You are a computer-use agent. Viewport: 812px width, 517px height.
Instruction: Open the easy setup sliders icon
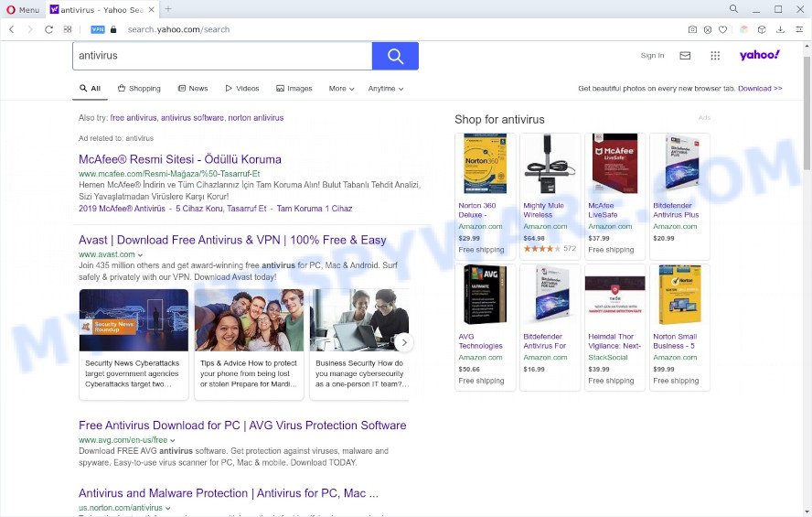click(799, 29)
